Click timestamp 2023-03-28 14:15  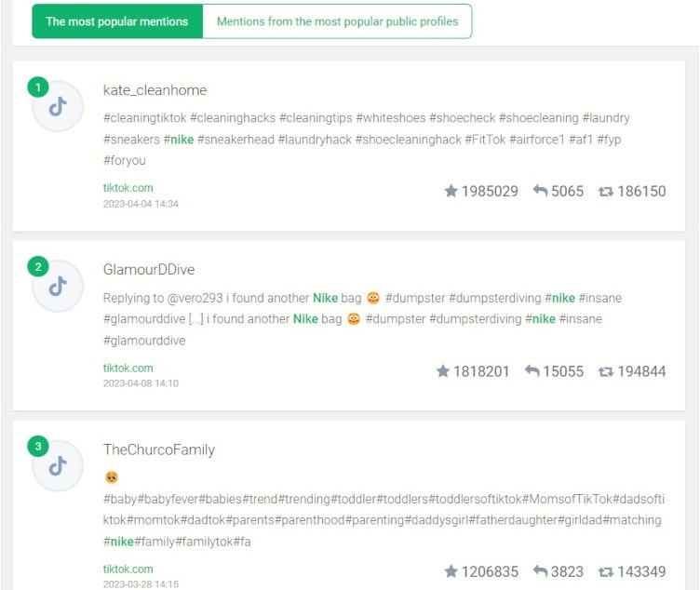point(141,584)
